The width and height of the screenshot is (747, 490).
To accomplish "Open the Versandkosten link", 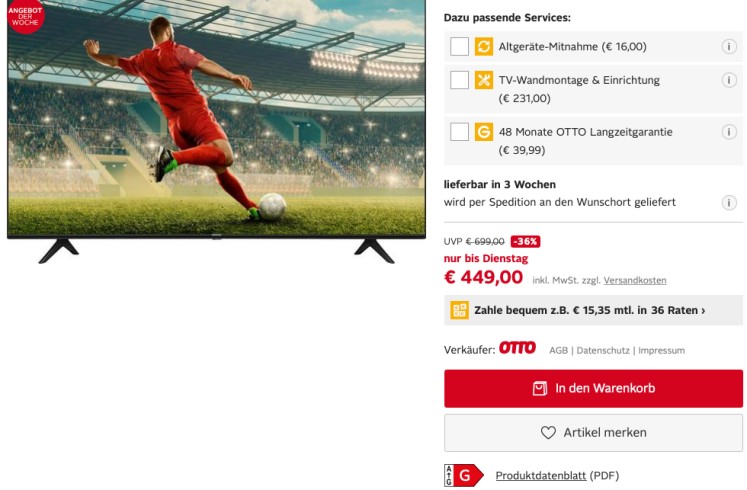I will [x=635, y=280].
